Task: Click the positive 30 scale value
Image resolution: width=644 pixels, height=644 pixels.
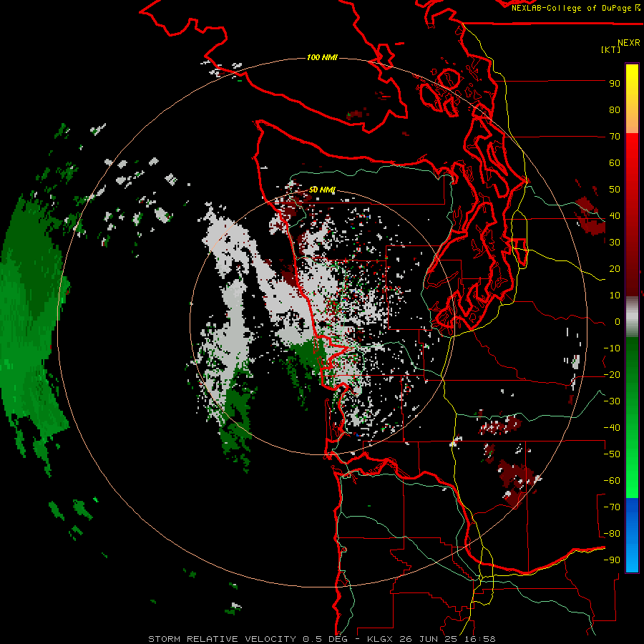Action: click(615, 243)
